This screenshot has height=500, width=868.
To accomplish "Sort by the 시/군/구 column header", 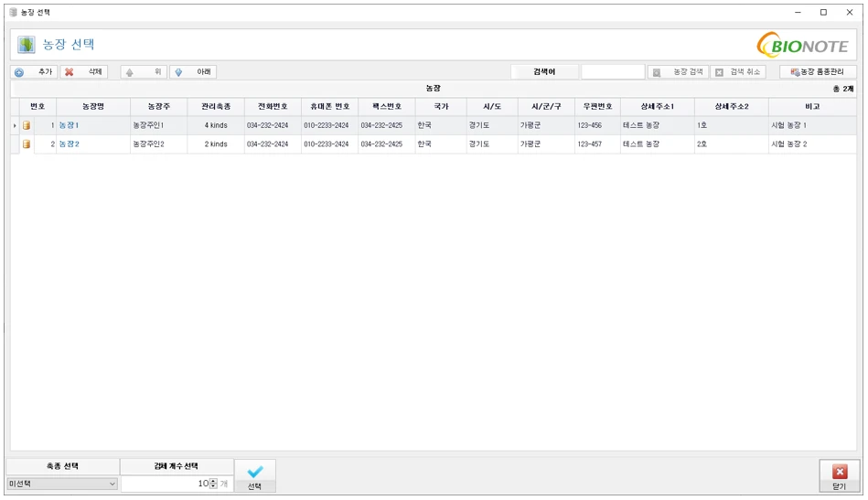I will click(546, 107).
